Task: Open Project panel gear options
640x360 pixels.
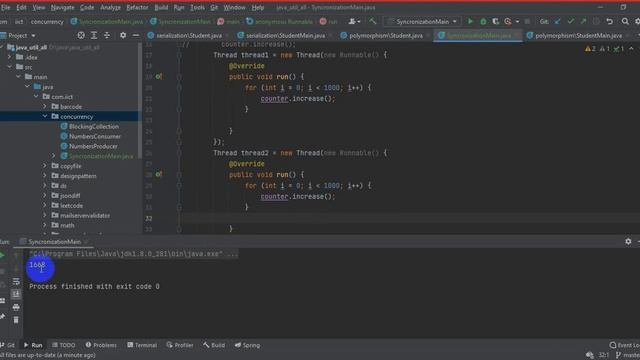Action: [x=123, y=36]
